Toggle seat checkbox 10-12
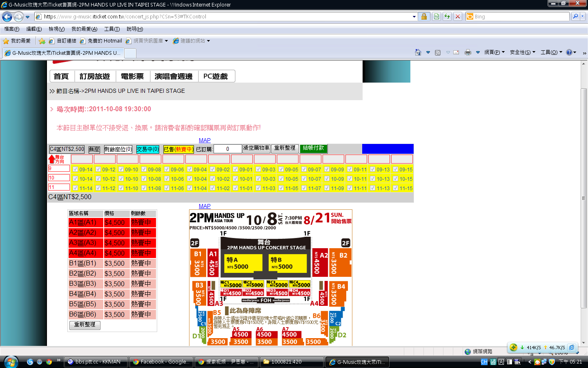This screenshot has width=588, height=368. tap(98, 179)
